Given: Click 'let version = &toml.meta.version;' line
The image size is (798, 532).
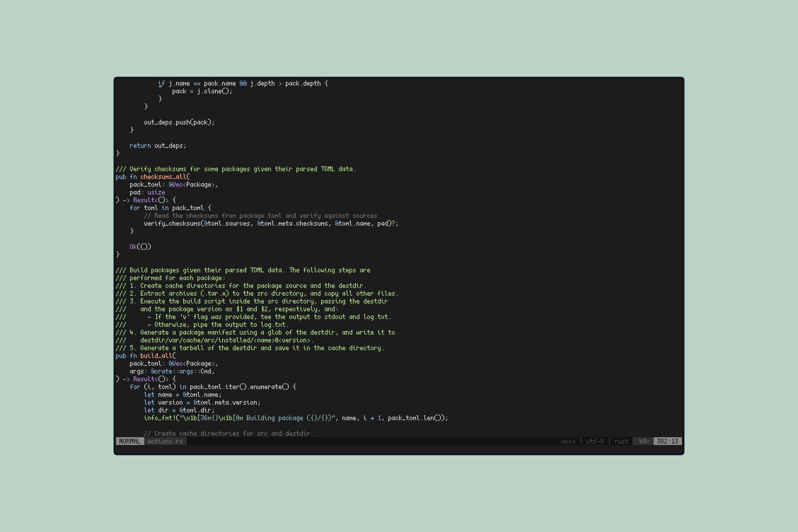Looking at the screenshot, I should [202, 402].
